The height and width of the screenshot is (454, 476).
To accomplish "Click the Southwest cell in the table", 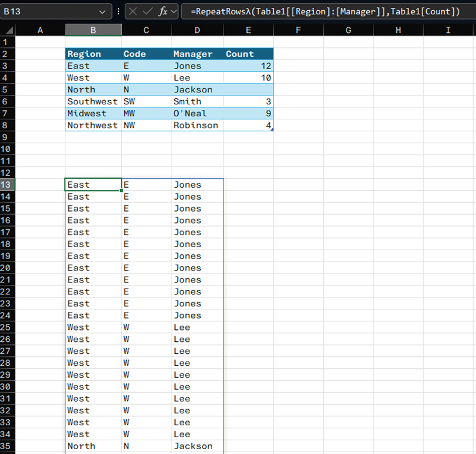I will click(93, 101).
